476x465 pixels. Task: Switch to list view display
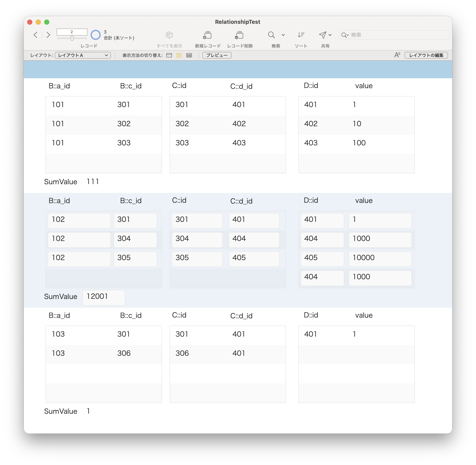click(x=179, y=55)
